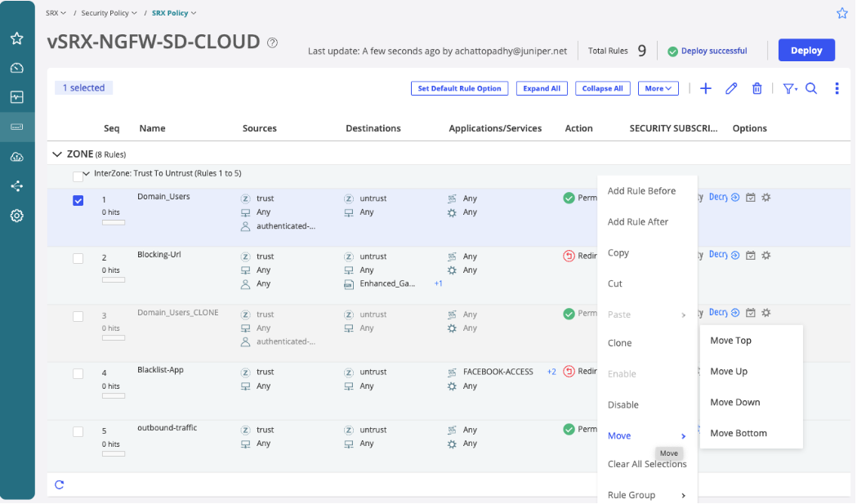
Task: Open the dashboard gauge icon in the sidebar
Action: click(16, 69)
